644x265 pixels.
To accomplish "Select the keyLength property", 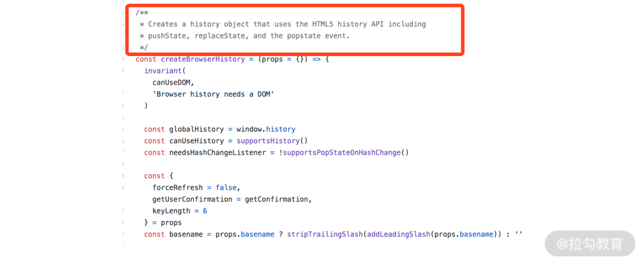I will pyautogui.click(x=171, y=211).
